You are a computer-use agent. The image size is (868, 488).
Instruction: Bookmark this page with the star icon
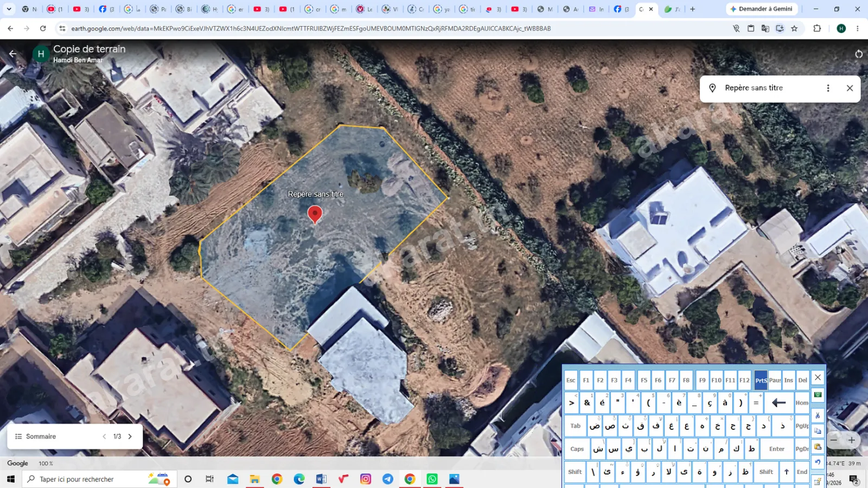pos(794,29)
